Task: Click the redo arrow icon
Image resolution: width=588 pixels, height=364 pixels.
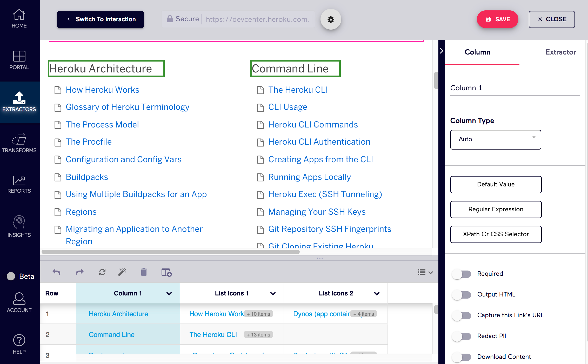Action: click(79, 272)
